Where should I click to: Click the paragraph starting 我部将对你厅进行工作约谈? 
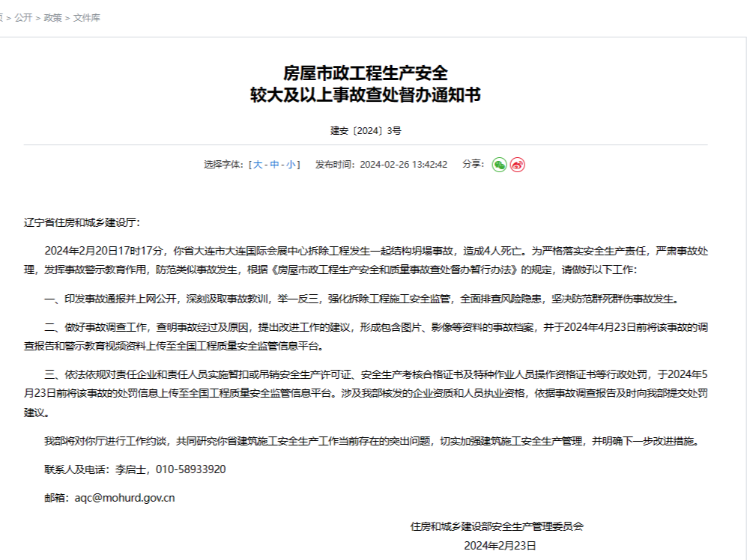point(373,442)
